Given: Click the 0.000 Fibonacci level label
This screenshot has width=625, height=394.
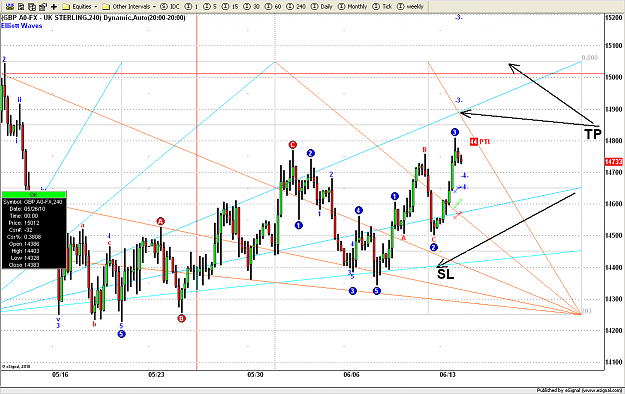Looking at the screenshot, I should pyautogui.click(x=590, y=58).
